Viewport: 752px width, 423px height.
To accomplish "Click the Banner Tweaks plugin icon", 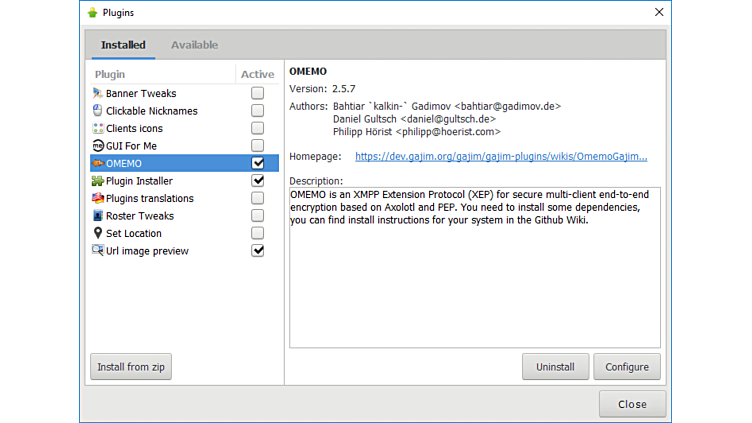I will click(x=97, y=93).
